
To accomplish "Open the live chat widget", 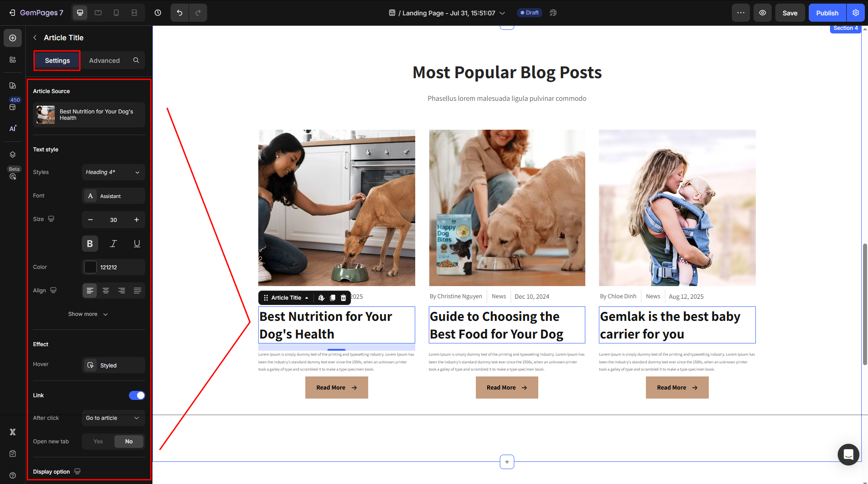I will click(848, 454).
